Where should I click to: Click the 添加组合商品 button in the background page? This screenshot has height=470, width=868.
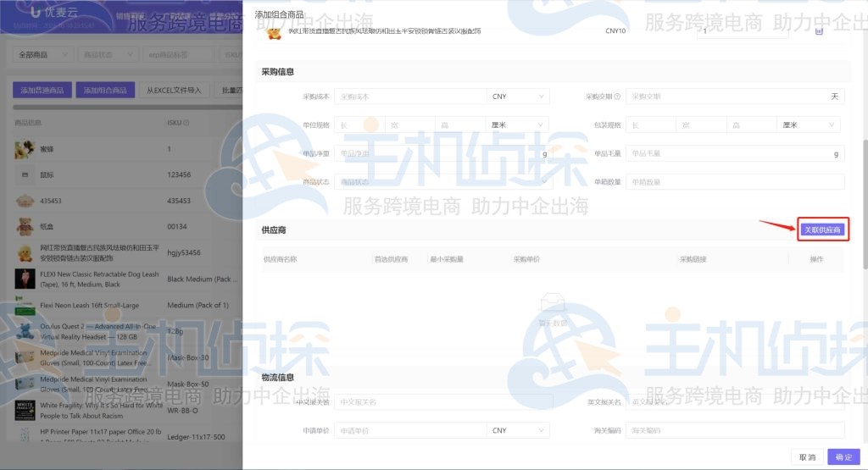pos(105,90)
